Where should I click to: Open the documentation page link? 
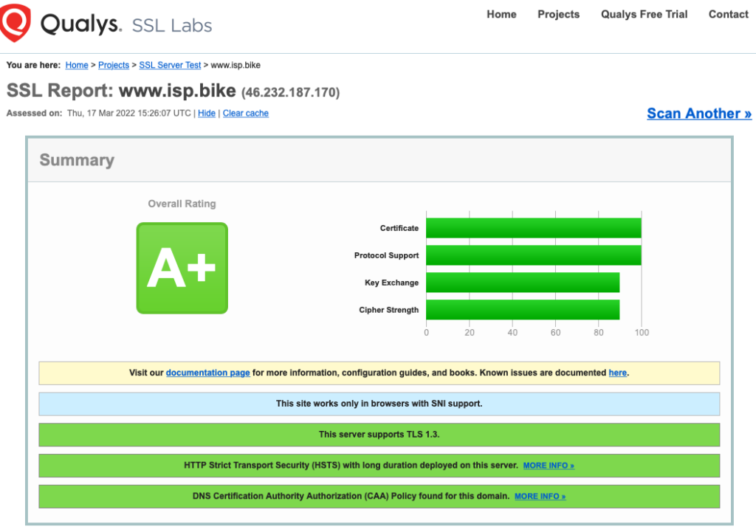207,373
